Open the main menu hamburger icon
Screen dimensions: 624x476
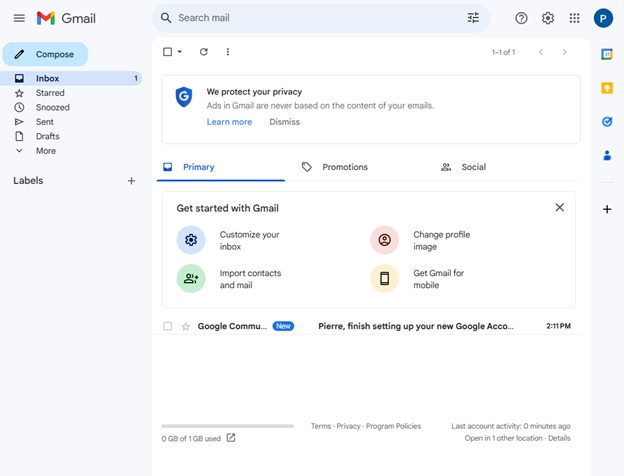(19, 18)
